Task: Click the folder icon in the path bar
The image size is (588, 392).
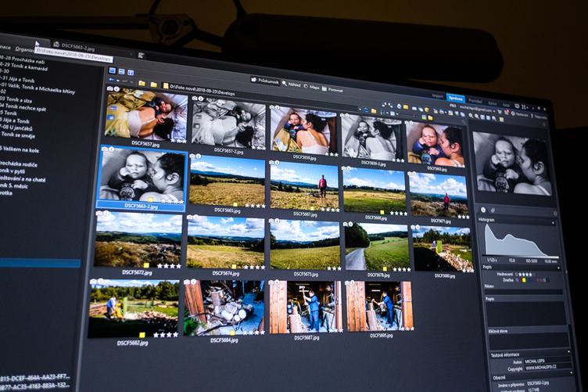Action: (x=166, y=86)
